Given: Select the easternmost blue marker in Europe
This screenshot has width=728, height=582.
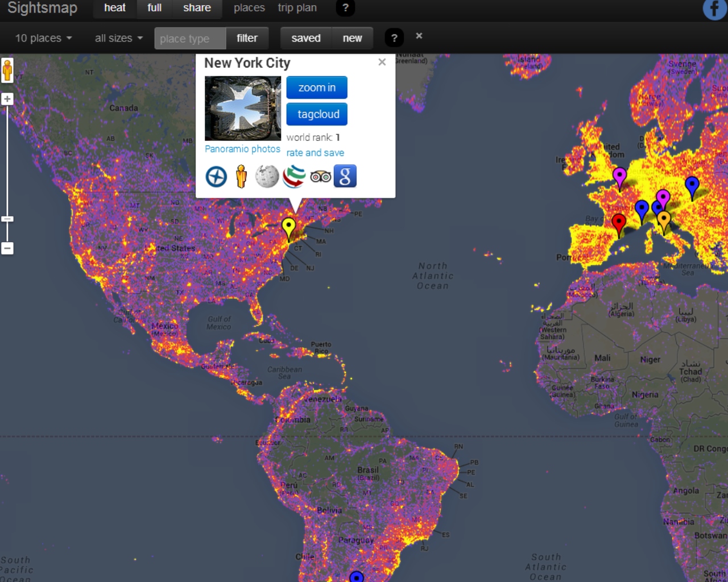Looking at the screenshot, I should click(x=692, y=186).
